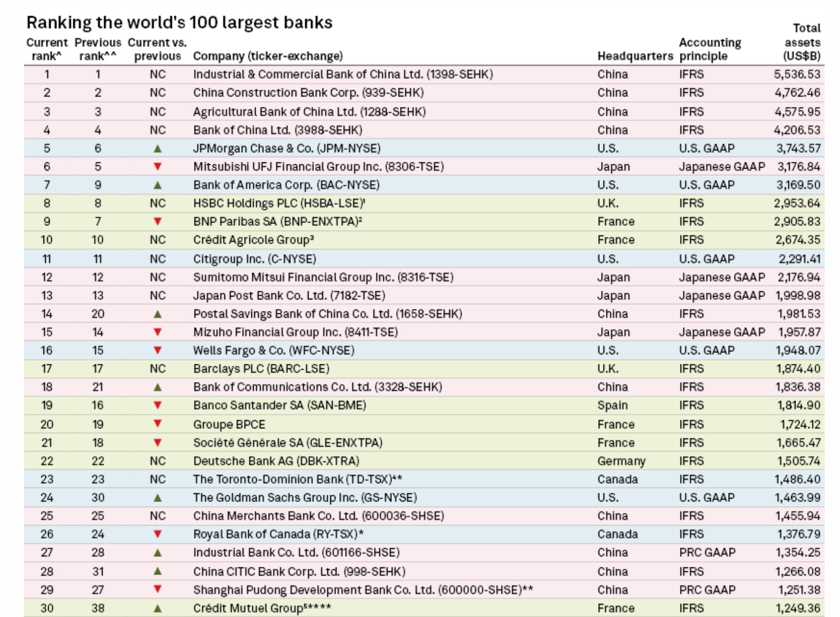This screenshot has height=617, width=840.
Task: Click the green up arrow for Postal Savings Bank
Action: 158,314
